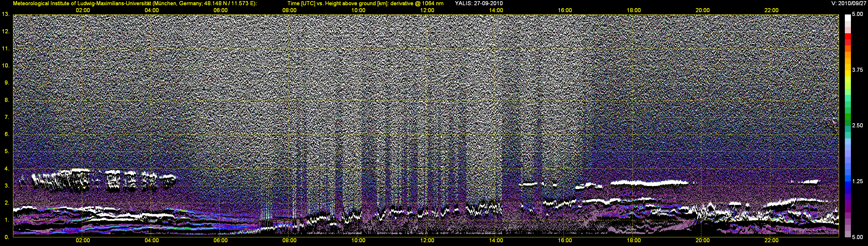Pick the 20:00 label on bottom time axis
868x246 pixels.
tap(703, 241)
